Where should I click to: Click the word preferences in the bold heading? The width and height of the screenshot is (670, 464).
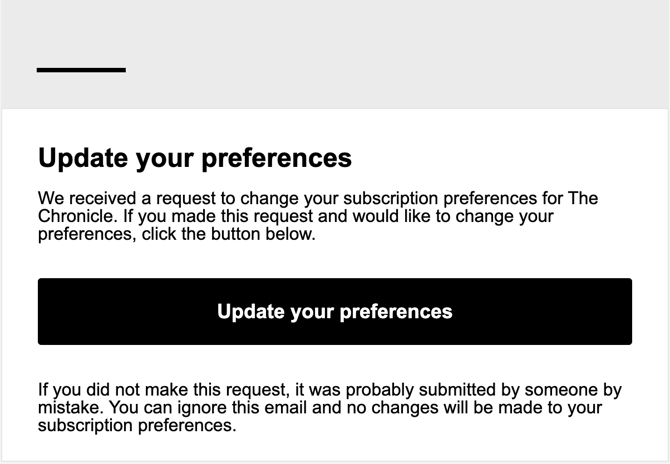click(276, 159)
